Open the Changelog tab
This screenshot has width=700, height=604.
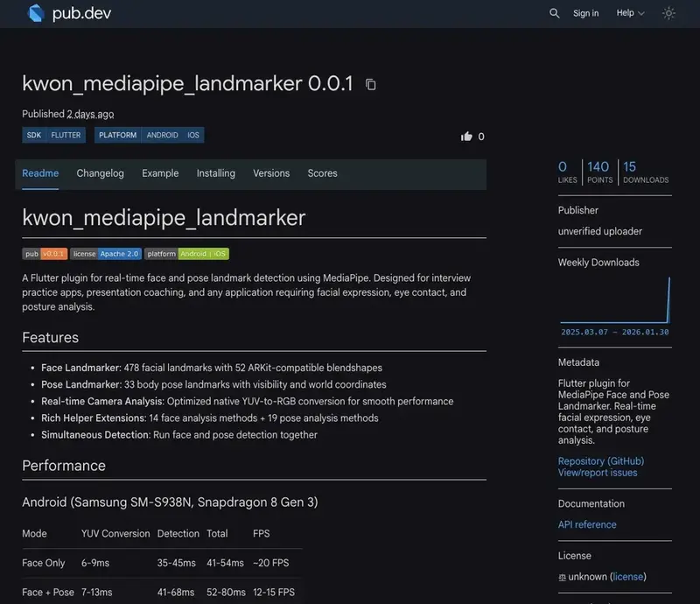point(100,173)
